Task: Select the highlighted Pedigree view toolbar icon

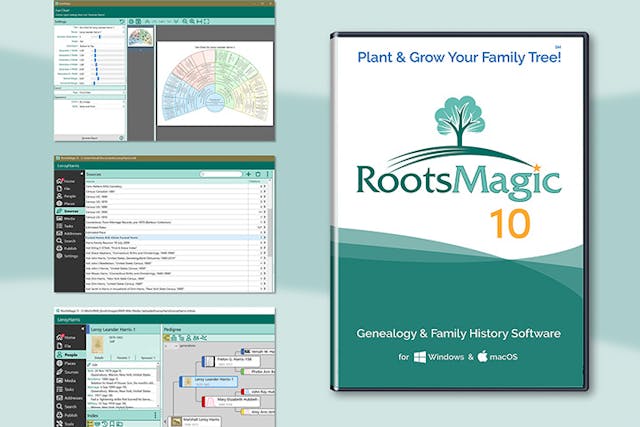Action: pos(167,338)
